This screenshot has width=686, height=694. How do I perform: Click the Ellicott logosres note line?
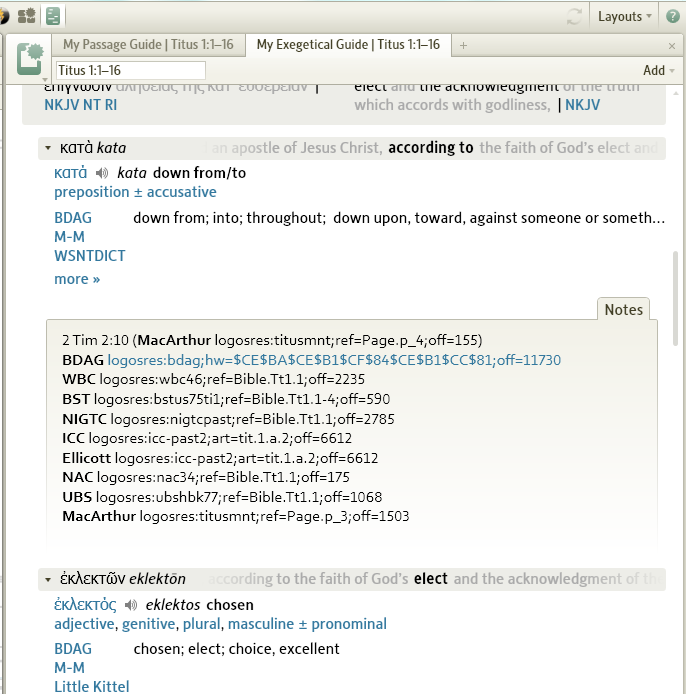coord(220,458)
